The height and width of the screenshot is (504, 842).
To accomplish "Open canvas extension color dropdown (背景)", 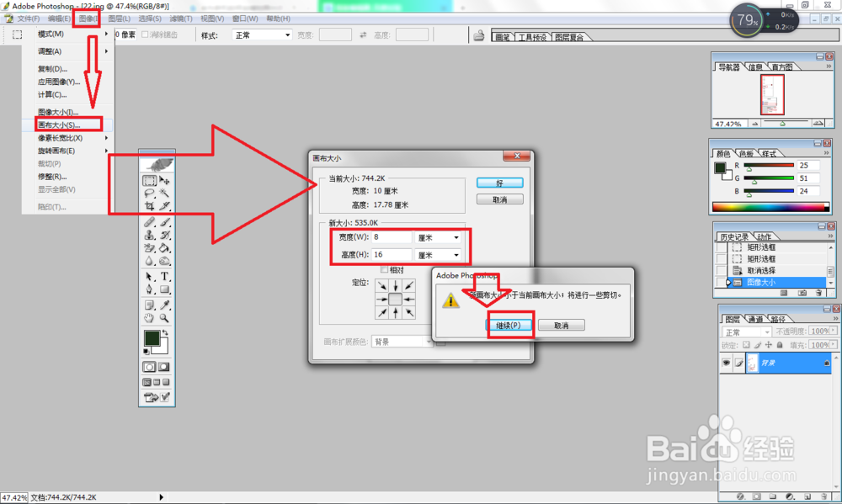I will [x=402, y=342].
